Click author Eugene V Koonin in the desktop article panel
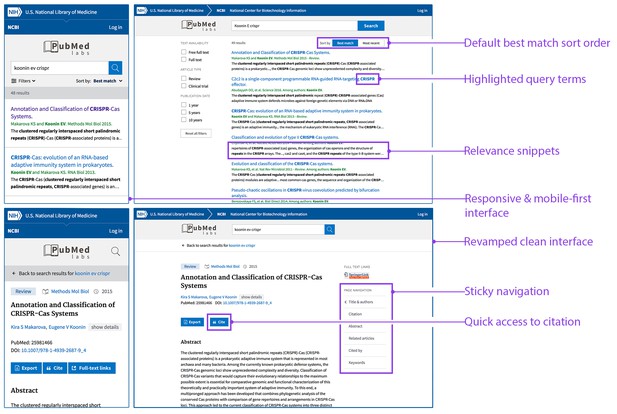 click(223, 297)
